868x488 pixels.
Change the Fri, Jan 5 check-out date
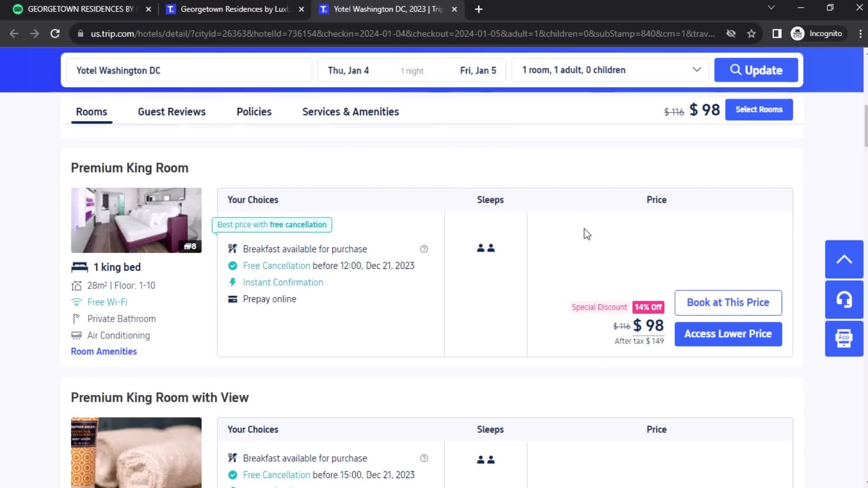tap(478, 70)
